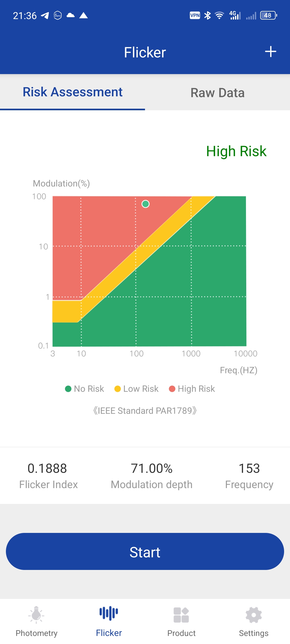Tap the IEEE Standard PAR1789 reference
The height and width of the screenshot is (644, 290).
click(145, 411)
